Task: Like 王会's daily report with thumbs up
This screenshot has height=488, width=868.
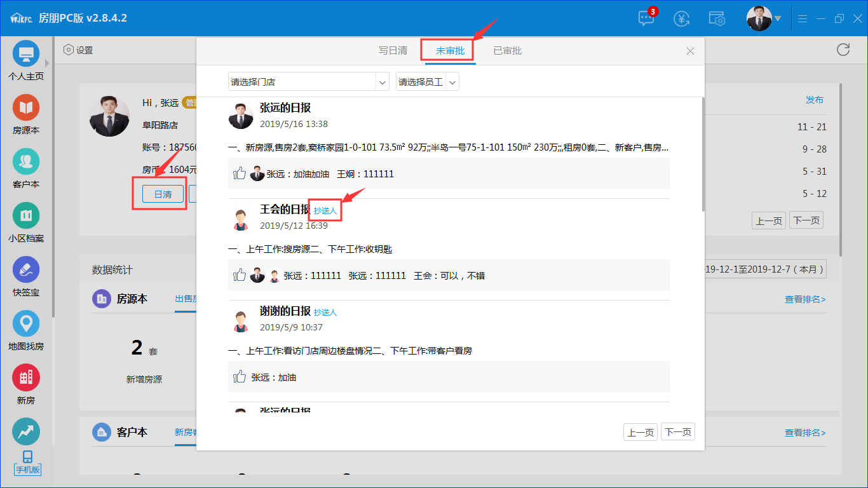Action: pyautogui.click(x=240, y=275)
